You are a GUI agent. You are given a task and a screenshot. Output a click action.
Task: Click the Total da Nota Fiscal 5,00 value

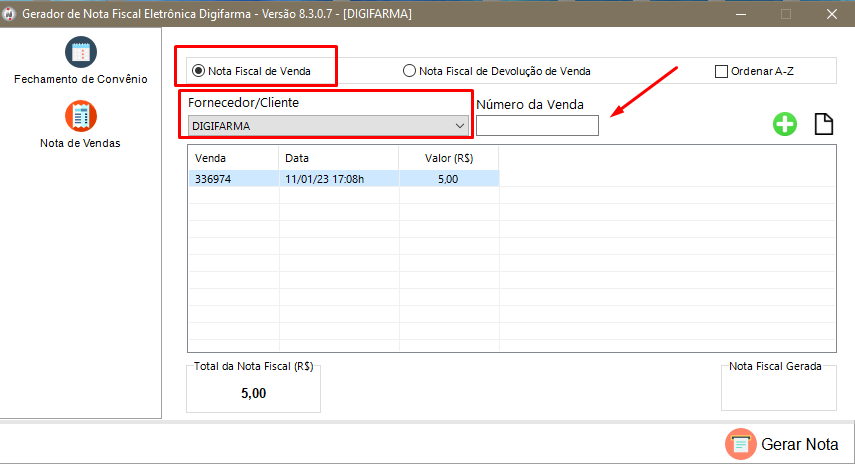click(254, 393)
